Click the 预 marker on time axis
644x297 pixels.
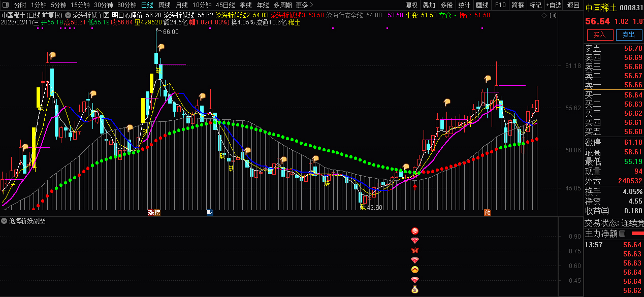tap(488, 212)
